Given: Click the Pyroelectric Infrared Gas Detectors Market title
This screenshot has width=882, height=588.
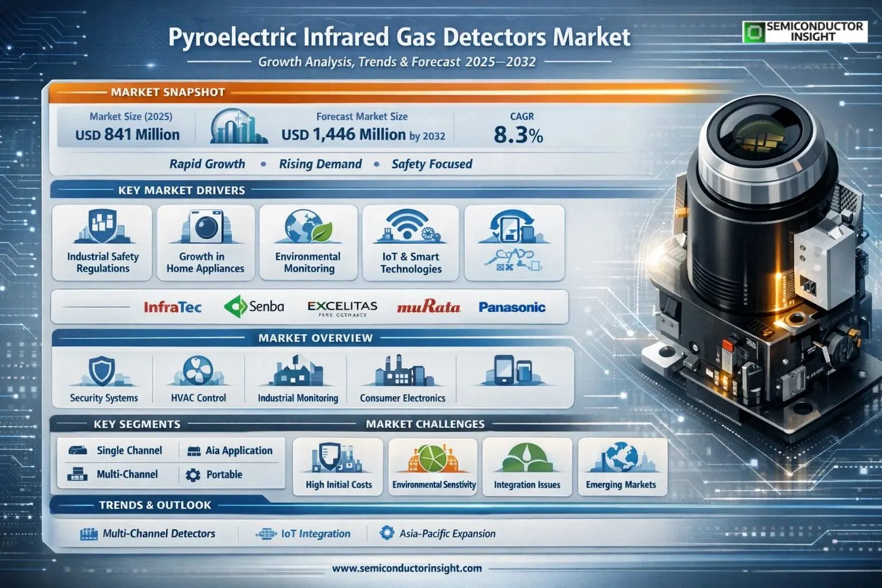Looking at the screenshot, I should pyautogui.click(x=400, y=37).
